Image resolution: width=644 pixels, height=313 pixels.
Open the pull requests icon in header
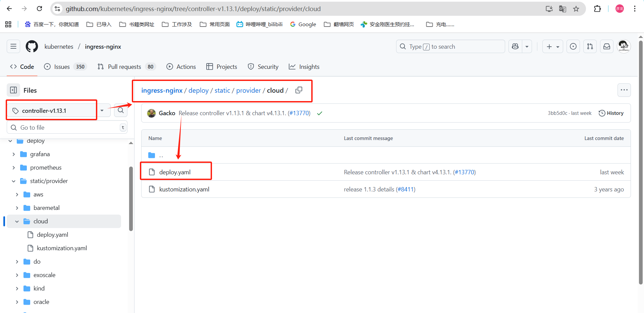[590, 46]
